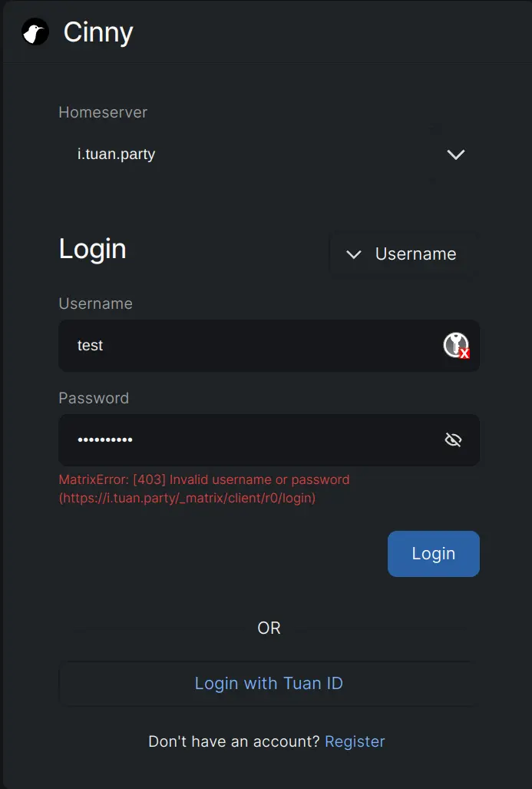
Task: Click the Cinny bird logo
Action: (35, 32)
